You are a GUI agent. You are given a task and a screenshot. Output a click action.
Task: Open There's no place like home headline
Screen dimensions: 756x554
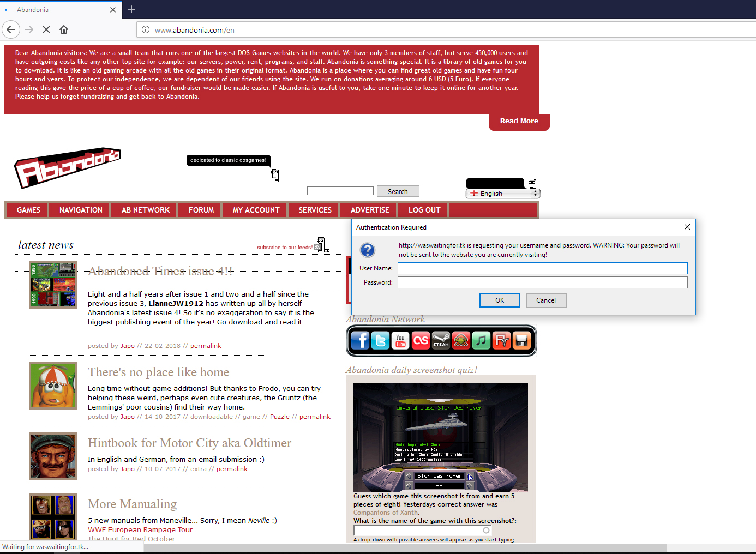pyautogui.click(x=159, y=372)
